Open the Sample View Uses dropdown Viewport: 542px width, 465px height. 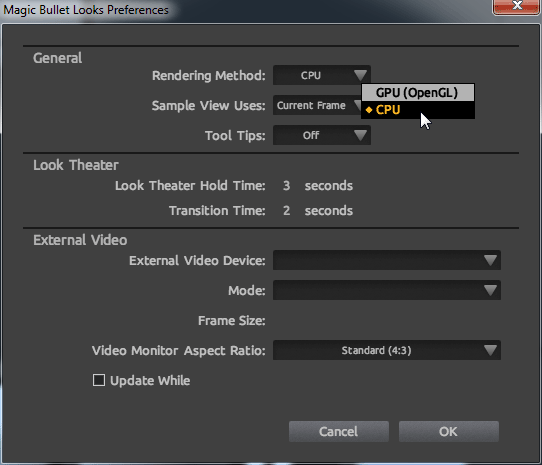pos(317,105)
